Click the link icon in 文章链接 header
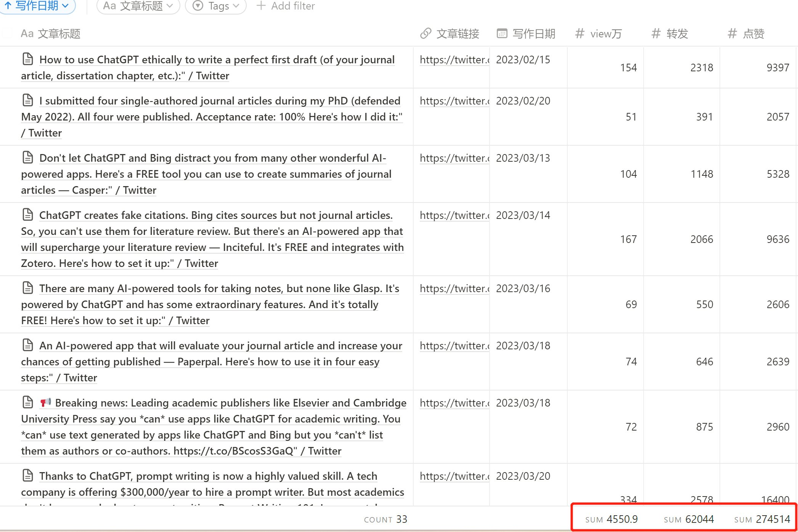The height and width of the screenshot is (532, 798). [x=425, y=34]
